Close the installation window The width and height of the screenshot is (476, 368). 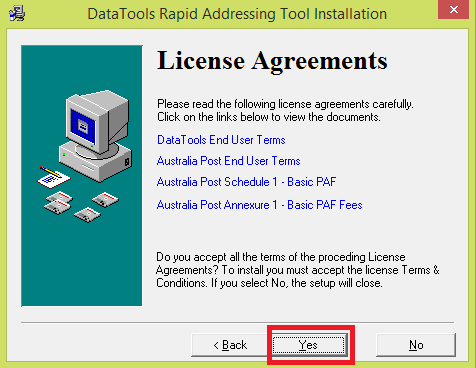point(453,10)
